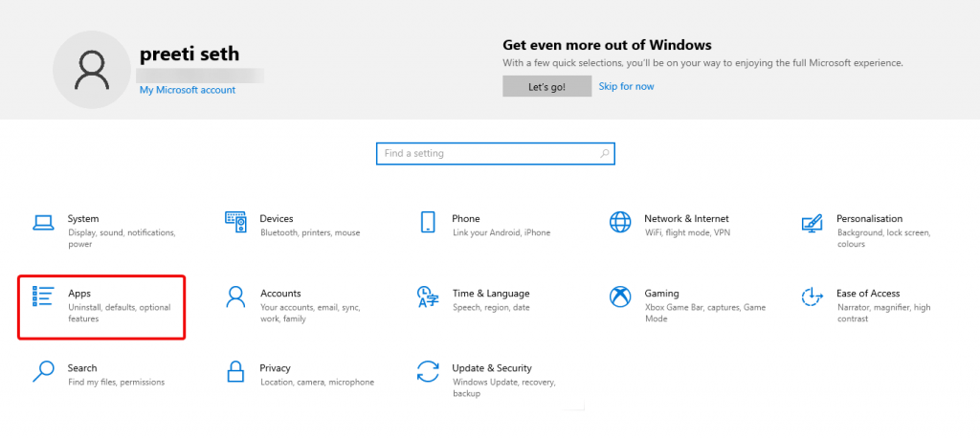Image resolution: width=980 pixels, height=439 pixels.
Task: Click the Phone icon
Action: click(x=428, y=222)
